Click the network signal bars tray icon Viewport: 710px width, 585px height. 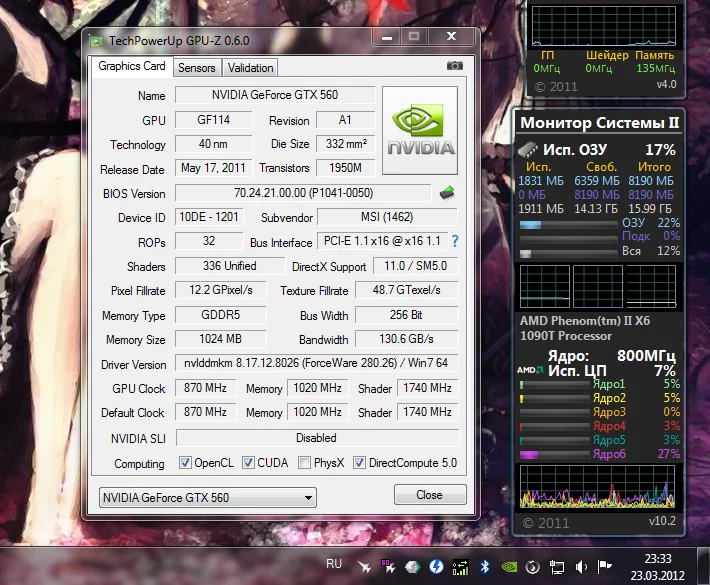tap(460, 567)
